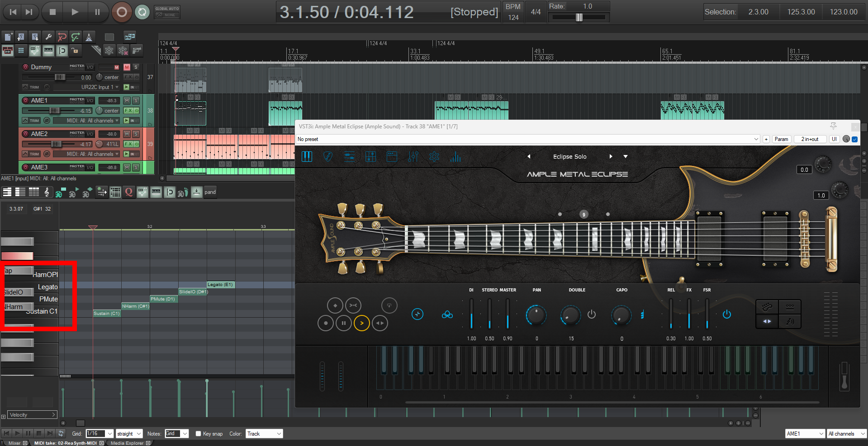The image size is (868, 446).
Task: Toggle the FX section blue power button
Action: [727, 314]
